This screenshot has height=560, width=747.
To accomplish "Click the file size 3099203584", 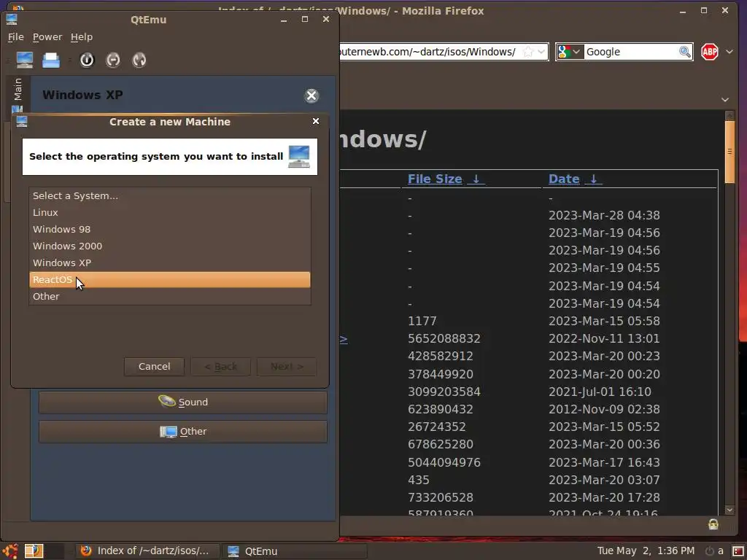I will [444, 392].
